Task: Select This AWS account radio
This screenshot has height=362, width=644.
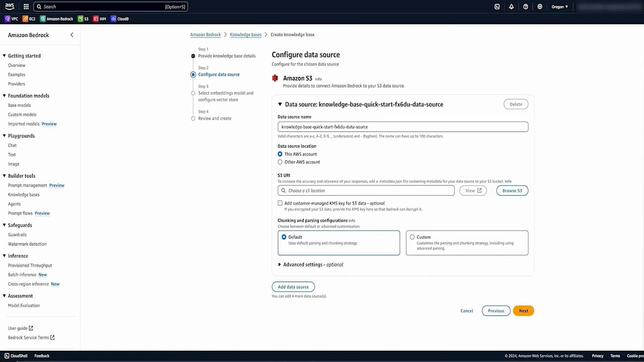Action: coord(280,154)
